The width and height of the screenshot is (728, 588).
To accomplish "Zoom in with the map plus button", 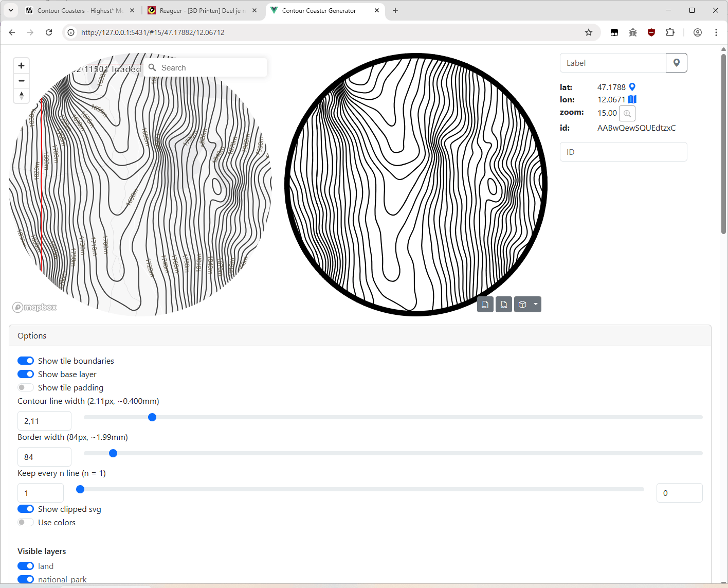I will coord(21,65).
